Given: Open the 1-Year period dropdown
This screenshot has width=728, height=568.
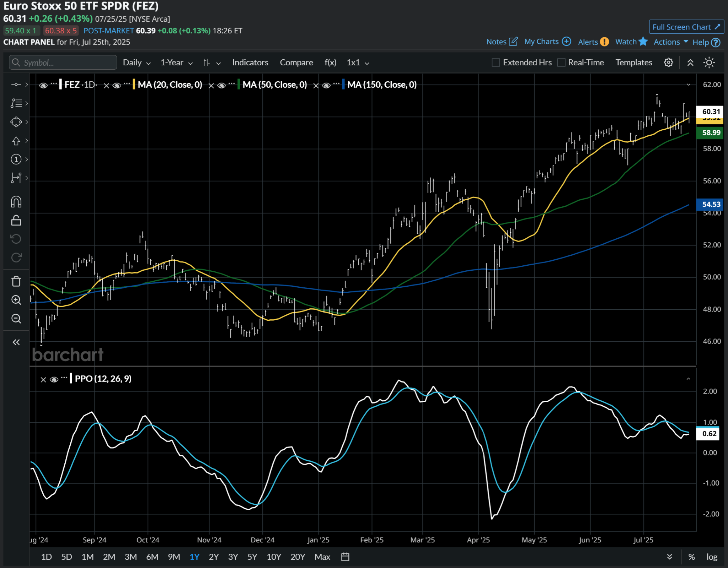Looking at the screenshot, I should click(x=176, y=63).
